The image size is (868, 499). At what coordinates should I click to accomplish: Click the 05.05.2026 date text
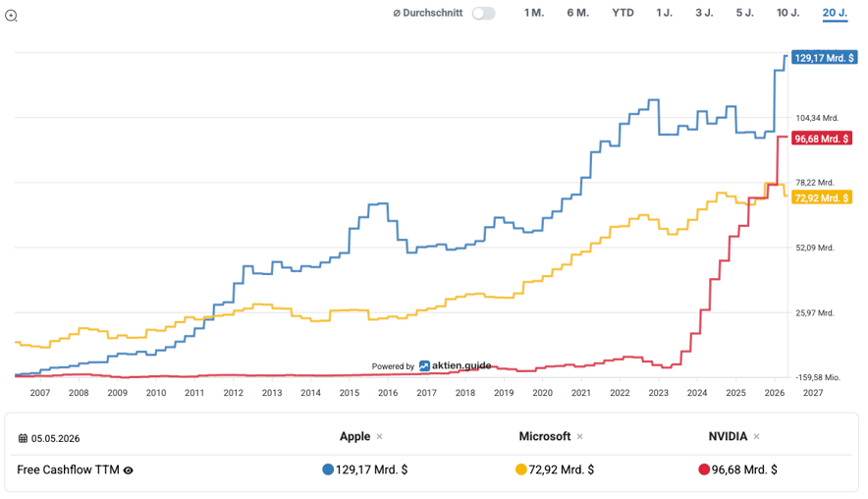coord(55,439)
